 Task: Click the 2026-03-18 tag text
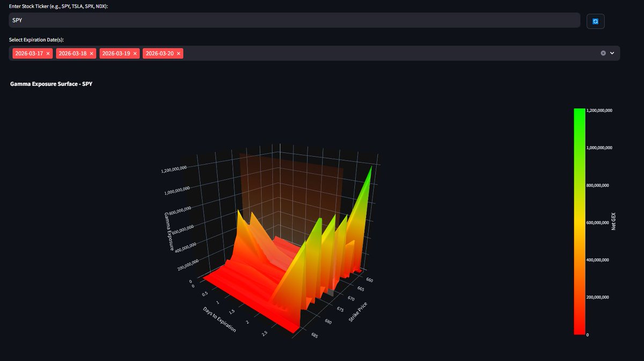click(x=72, y=54)
